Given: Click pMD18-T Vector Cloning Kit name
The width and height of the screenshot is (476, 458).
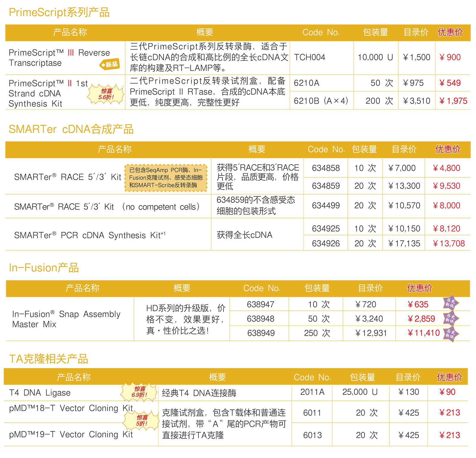Looking at the screenshot, I should (x=71, y=408).
